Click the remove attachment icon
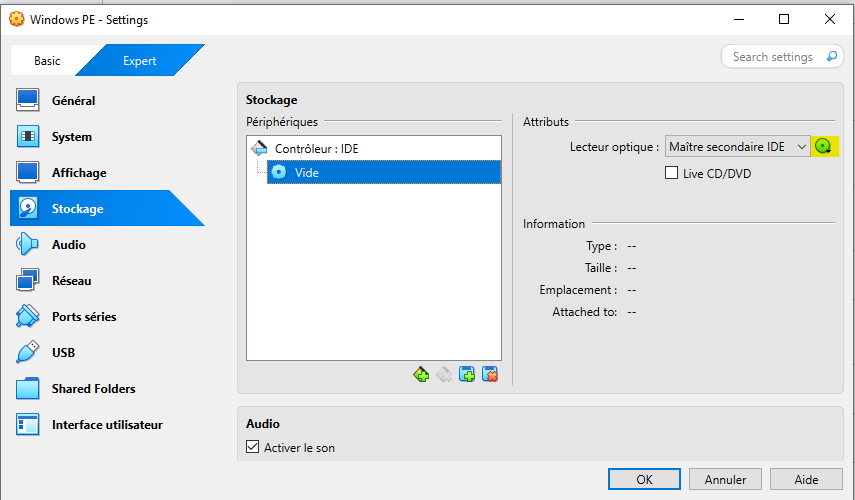The width and height of the screenshot is (855, 500). [490, 374]
